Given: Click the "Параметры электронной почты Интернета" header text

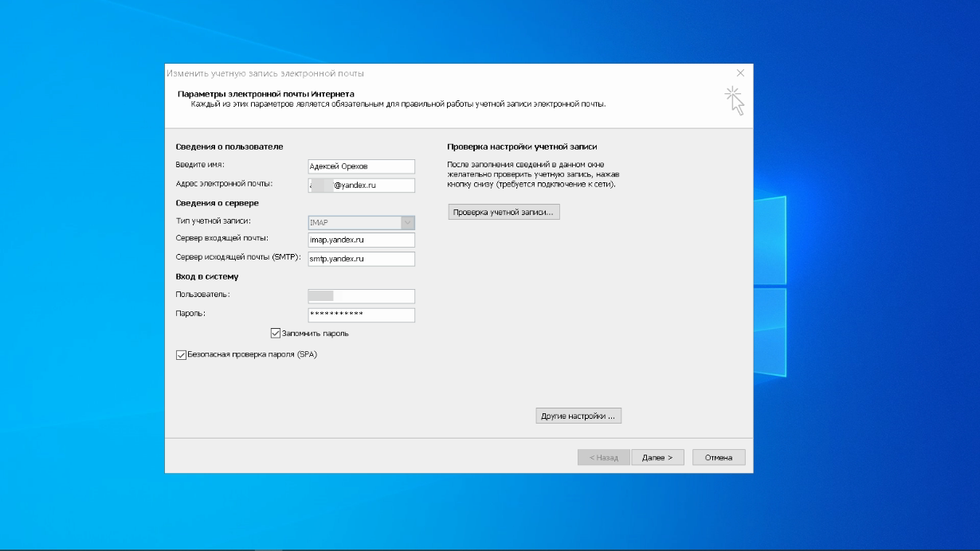Looking at the screenshot, I should (x=254, y=94).
